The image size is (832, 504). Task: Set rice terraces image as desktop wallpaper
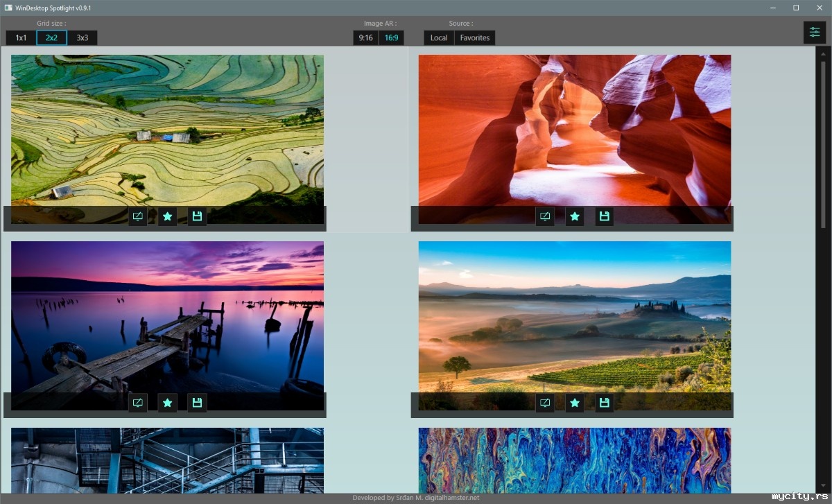click(138, 217)
